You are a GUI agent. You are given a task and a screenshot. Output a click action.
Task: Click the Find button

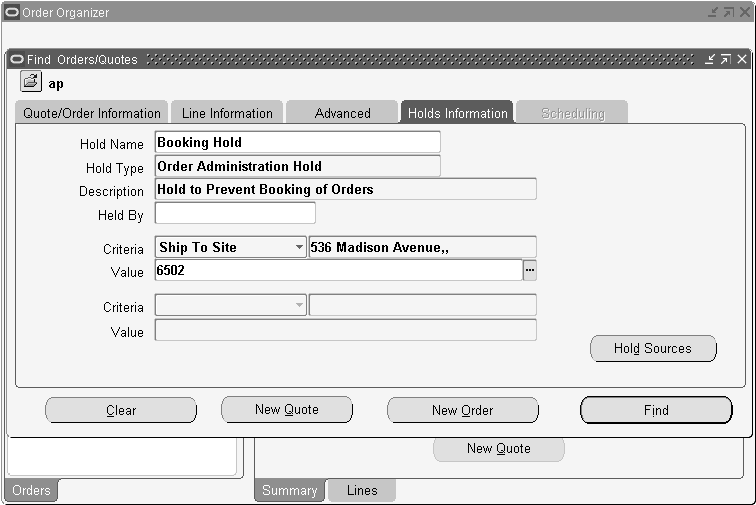pos(656,410)
